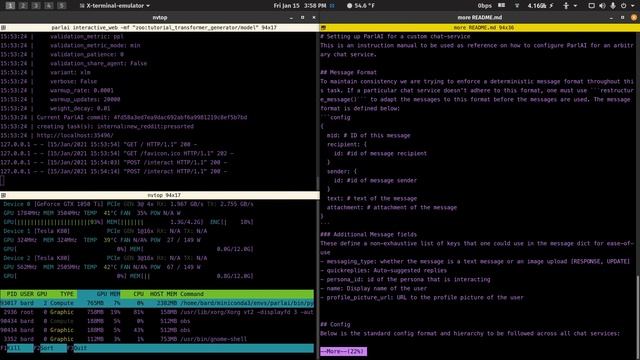Open the accessibility menu icon

(566, 6)
